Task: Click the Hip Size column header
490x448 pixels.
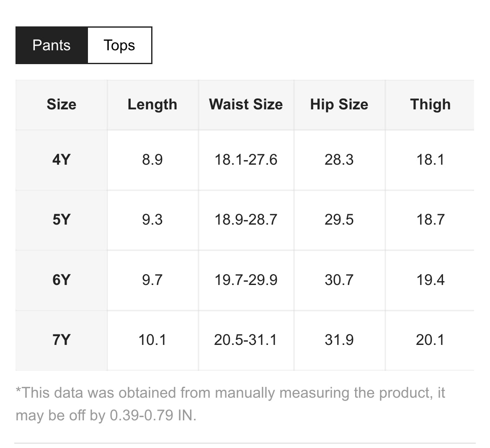Action: coord(339,104)
